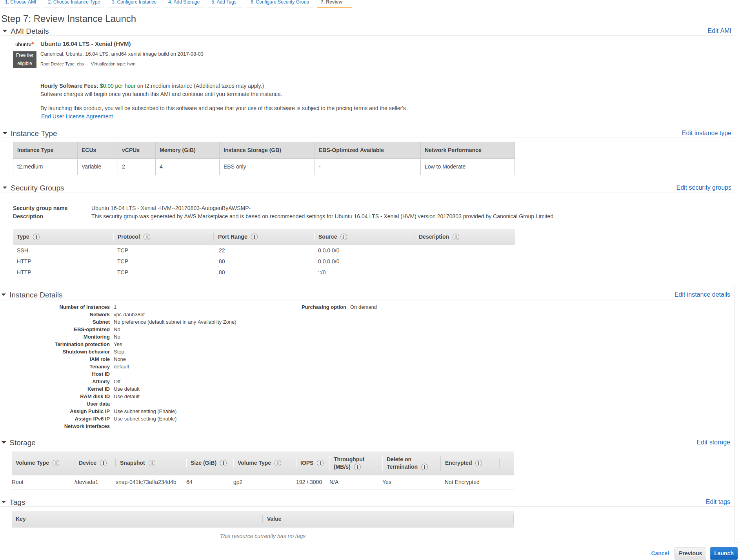Click the Ubuntu 16.04 LTS - Xenial (HVM) title
Image resolution: width=740 pixels, height=560 pixels.
85,44
